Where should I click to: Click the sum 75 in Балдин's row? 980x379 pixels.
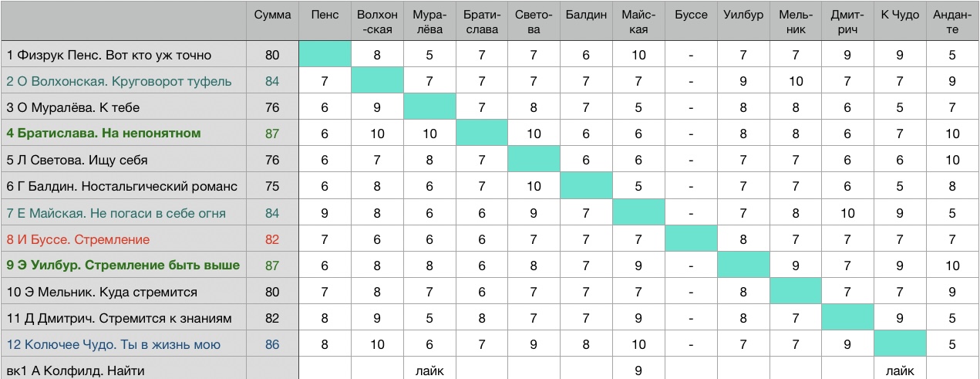[x=272, y=186]
